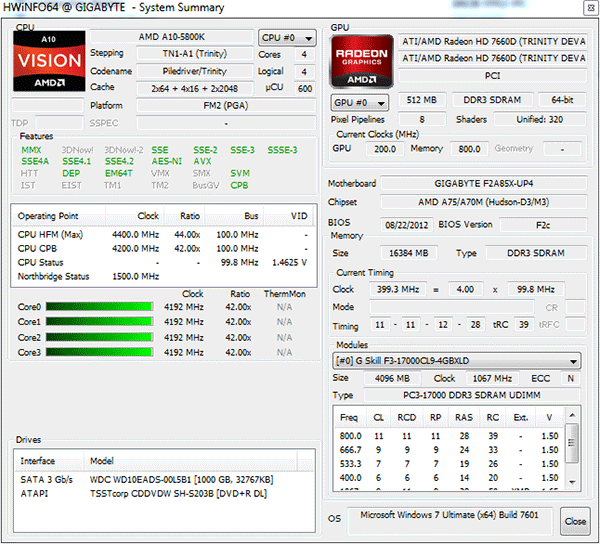The width and height of the screenshot is (600, 544).
Task: Click the µCU value 600
Action: [305, 89]
